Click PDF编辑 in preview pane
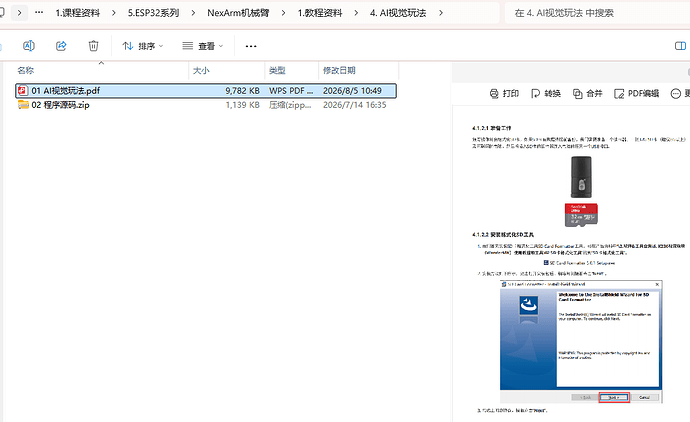 [637, 93]
